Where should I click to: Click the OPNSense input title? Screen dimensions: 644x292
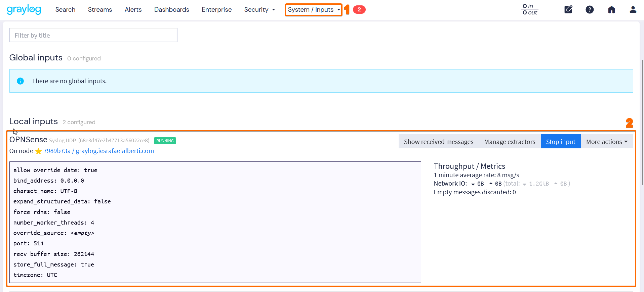coord(28,140)
